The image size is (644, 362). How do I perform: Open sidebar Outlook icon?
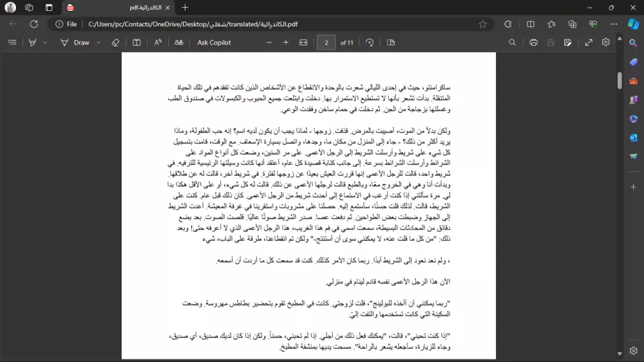click(x=633, y=138)
